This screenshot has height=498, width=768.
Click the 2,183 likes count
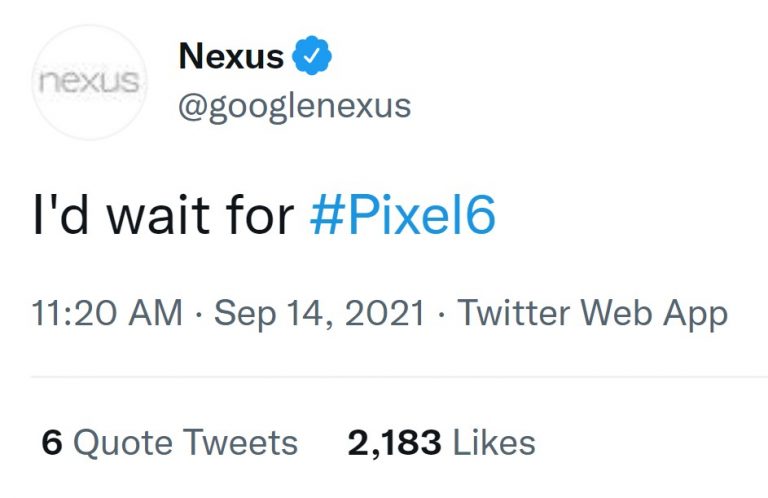point(395,443)
